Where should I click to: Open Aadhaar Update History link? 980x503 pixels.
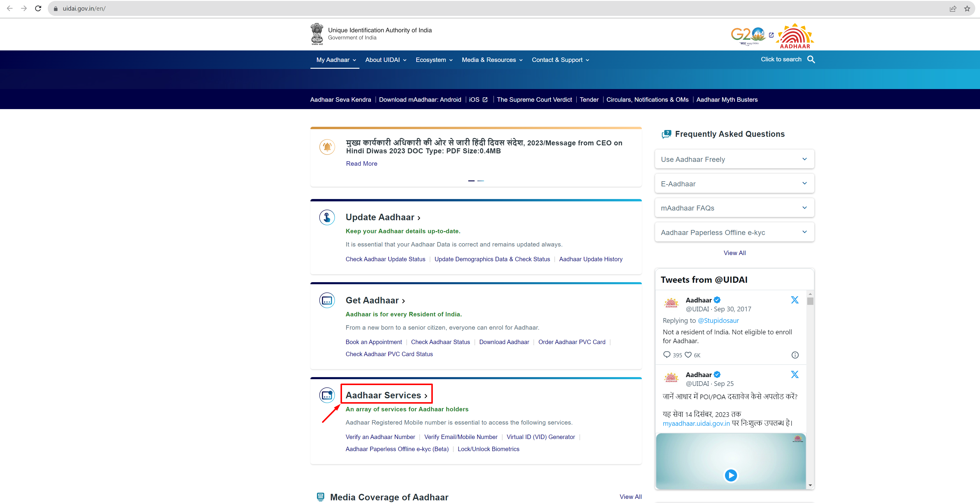coord(591,259)
